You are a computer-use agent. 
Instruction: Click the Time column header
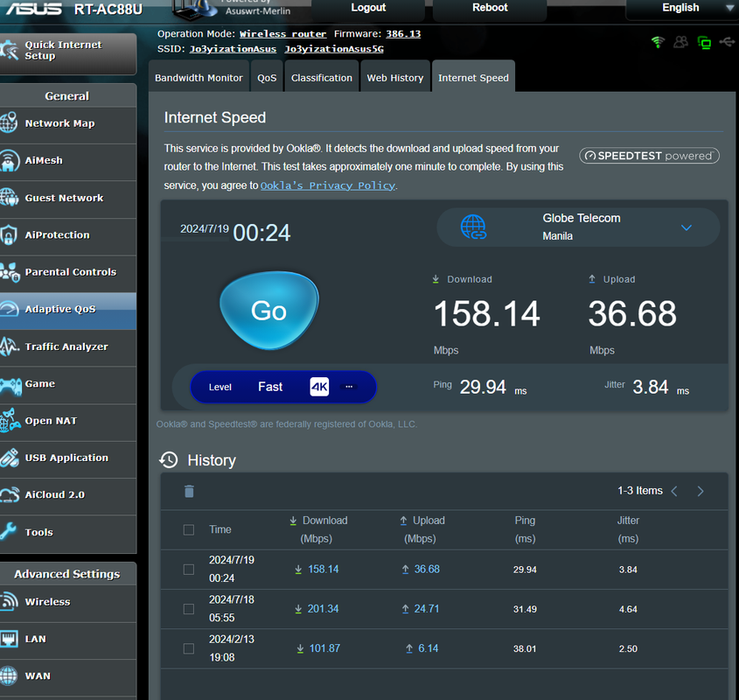tap(220, 529)
